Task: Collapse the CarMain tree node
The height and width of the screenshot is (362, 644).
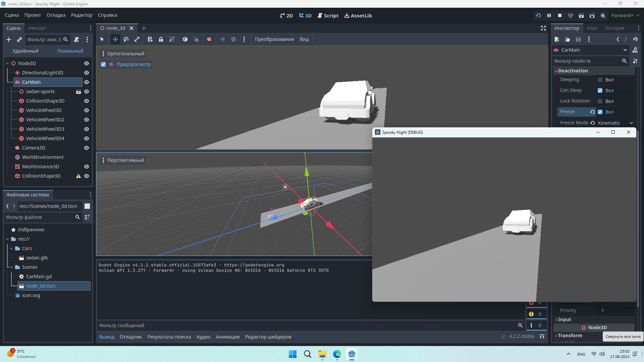Action: point(11,82)
